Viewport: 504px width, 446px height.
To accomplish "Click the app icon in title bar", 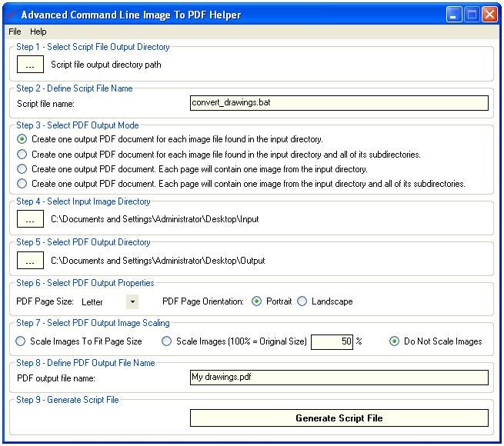I will tap(12, 15).
